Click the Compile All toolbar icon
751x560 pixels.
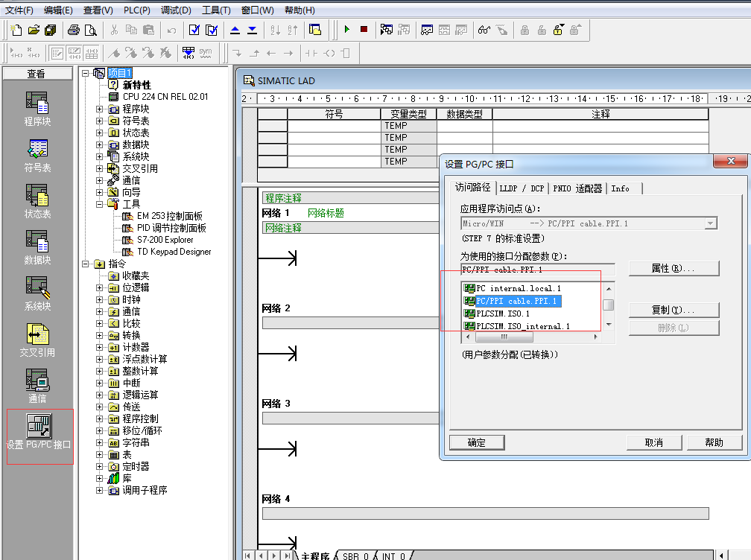click(212, 30)
